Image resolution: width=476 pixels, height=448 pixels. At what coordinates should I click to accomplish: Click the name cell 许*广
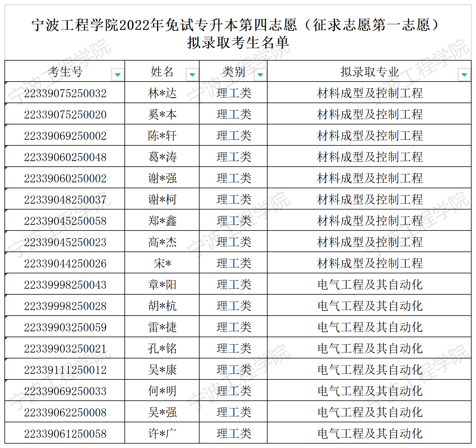pos(162,433)
